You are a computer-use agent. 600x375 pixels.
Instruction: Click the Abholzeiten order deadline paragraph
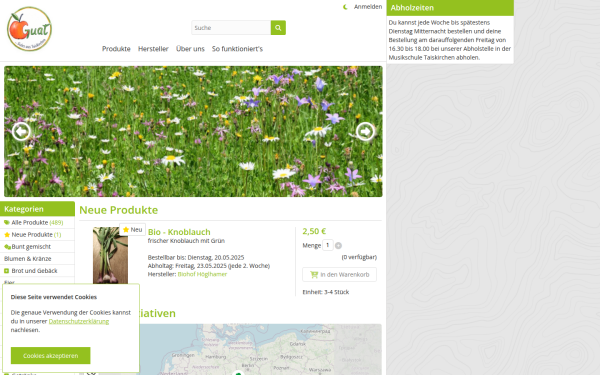tap(450, 40)
